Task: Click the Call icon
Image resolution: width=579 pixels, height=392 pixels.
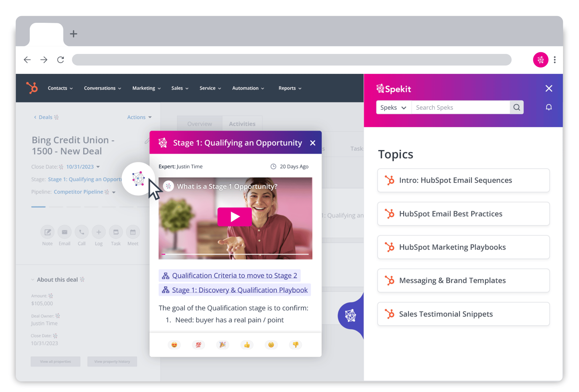Action: tap(81, 232)
